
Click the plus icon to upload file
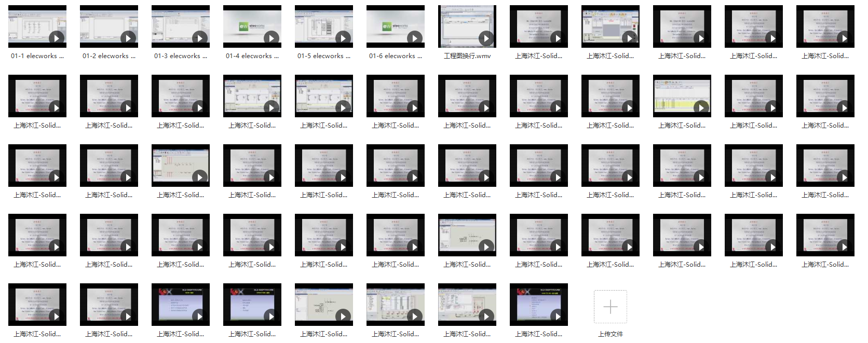(611, 307)
